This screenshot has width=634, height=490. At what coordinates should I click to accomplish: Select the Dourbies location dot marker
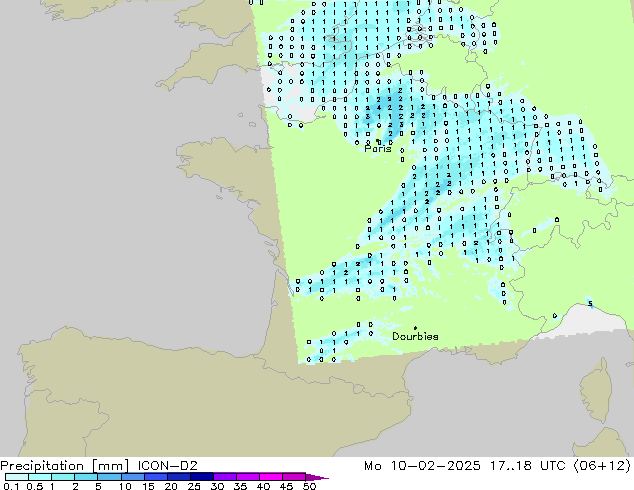[415, 328]
